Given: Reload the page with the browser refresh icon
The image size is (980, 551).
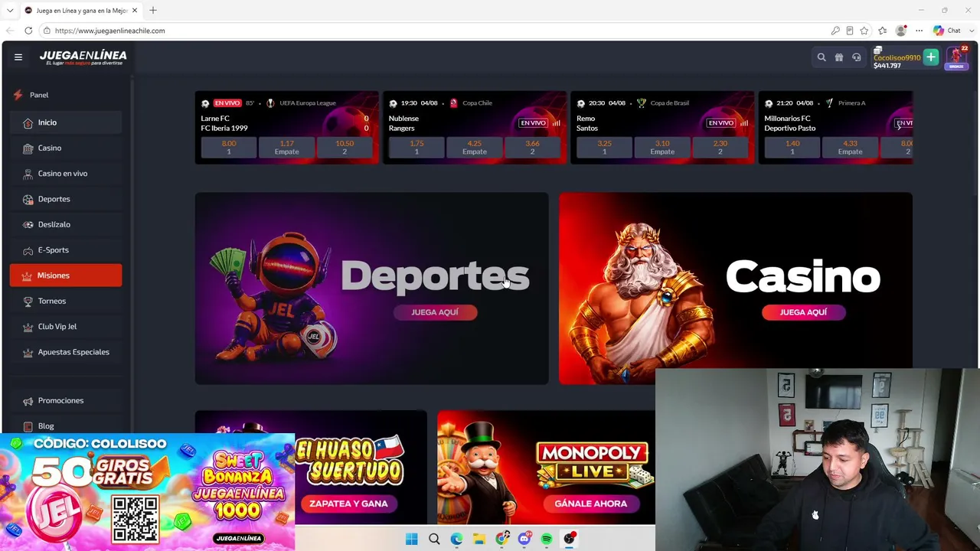Looking at the screenshot, I should 28,31.
